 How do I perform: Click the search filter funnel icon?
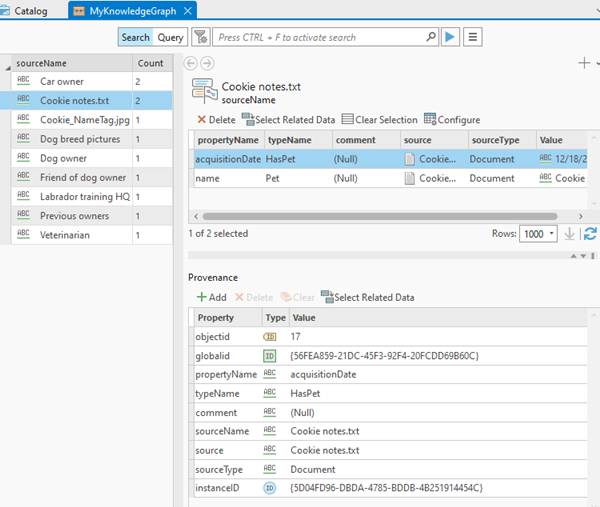[x=200, y=37]
